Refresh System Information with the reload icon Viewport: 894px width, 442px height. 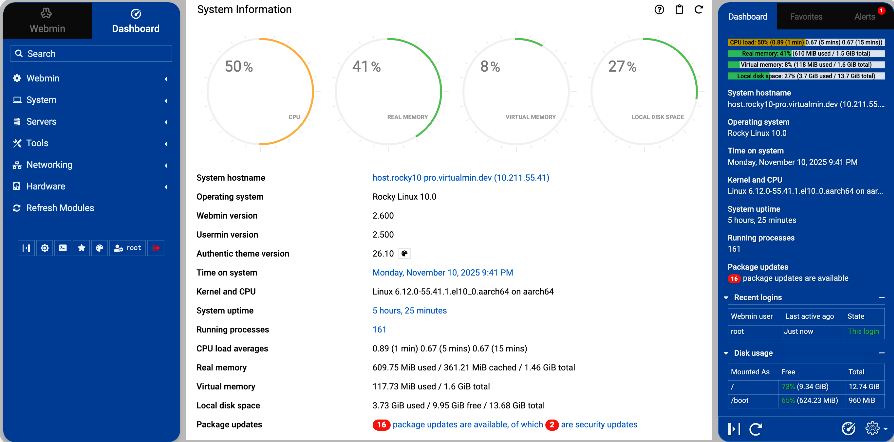coord(700,10)
